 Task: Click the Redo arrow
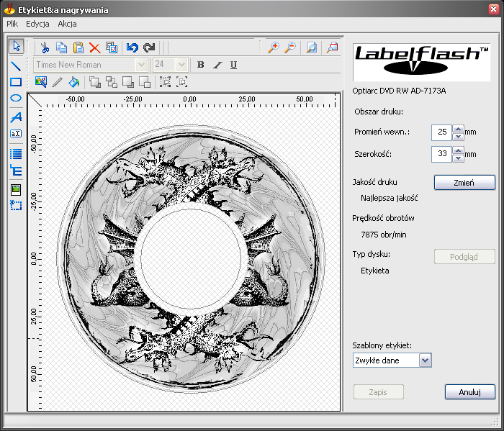(149, 47)
